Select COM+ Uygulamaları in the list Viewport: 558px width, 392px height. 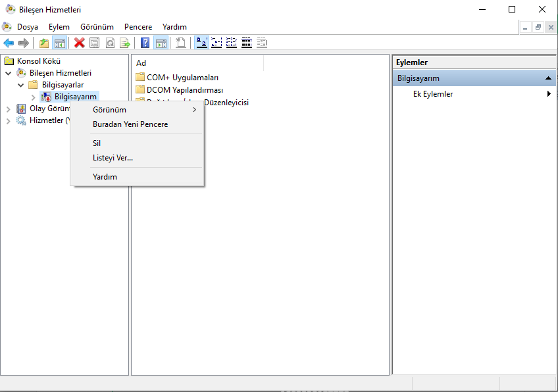click(182, 77)
